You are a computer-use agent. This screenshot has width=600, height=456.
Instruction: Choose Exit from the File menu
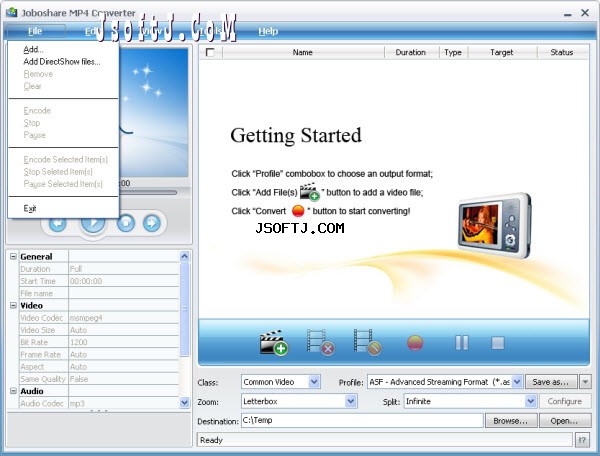point(30,208)
